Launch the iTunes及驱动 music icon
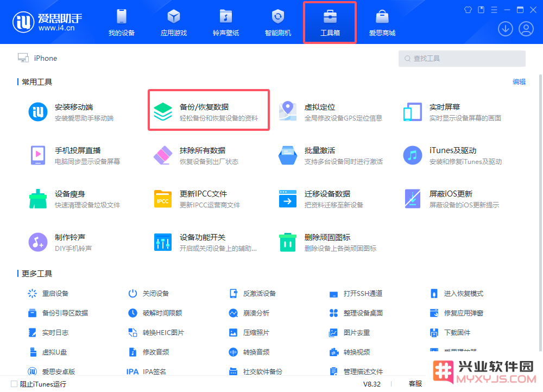This screenshot has height=392, width=543. pyautogui.click(x=413, y=155)
